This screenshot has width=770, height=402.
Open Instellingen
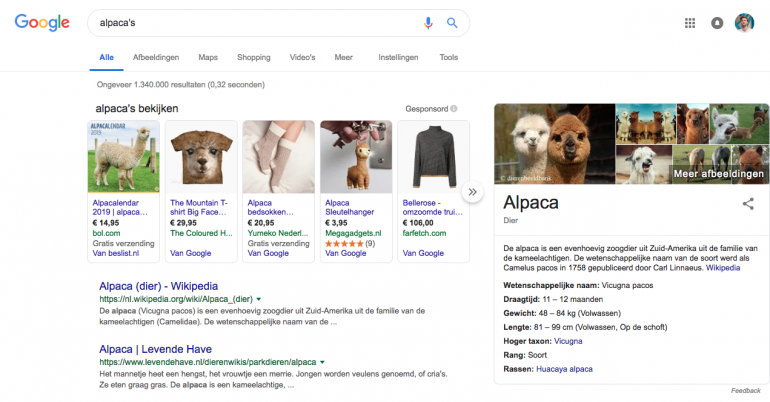tap(398, 57)
